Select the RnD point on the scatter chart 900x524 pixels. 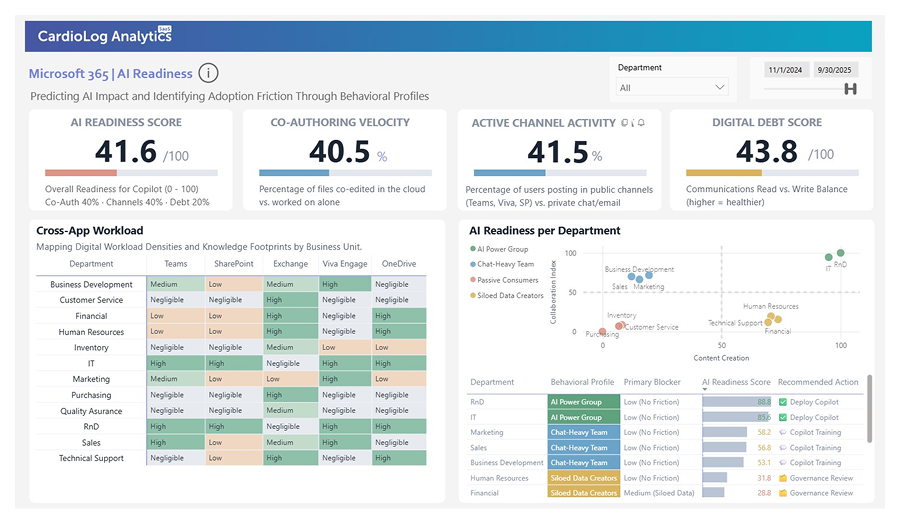pyautogui.click(x=840, y=253)
